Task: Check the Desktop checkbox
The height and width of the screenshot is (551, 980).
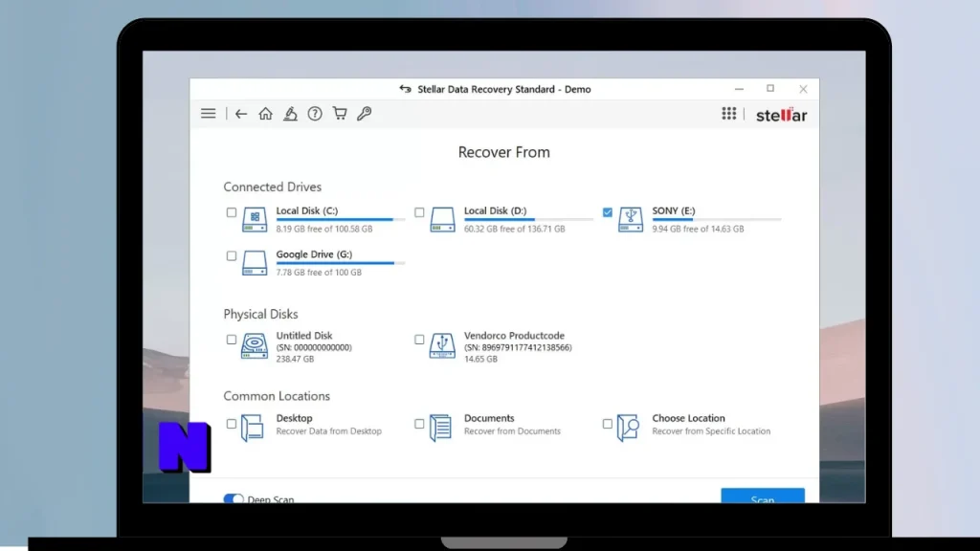Action: [232, 424]
